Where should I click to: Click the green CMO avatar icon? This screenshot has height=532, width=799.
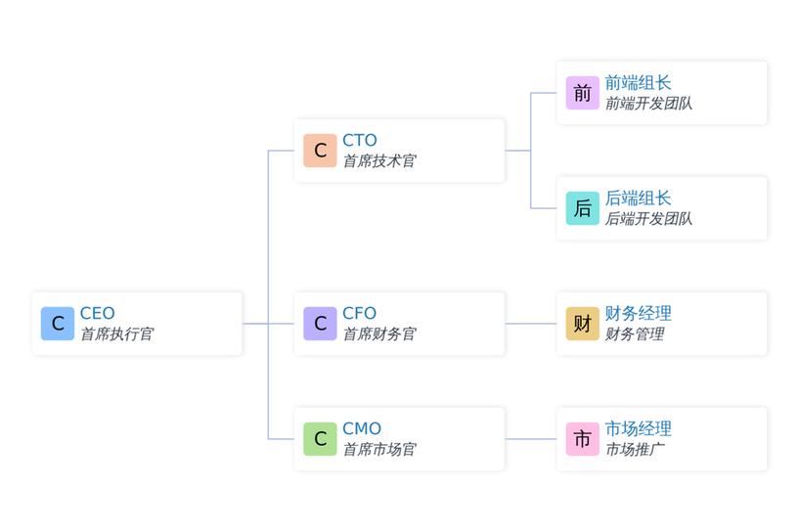point(320,439)
